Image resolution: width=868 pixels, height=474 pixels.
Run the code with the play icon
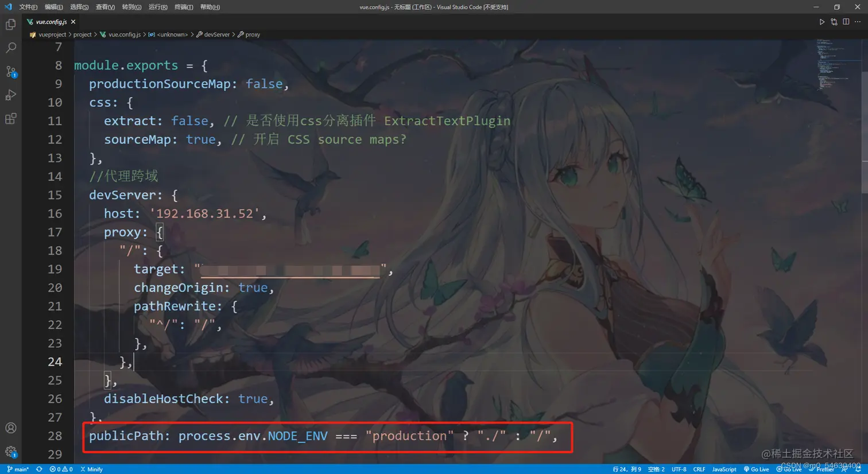(x=821, y=22)
